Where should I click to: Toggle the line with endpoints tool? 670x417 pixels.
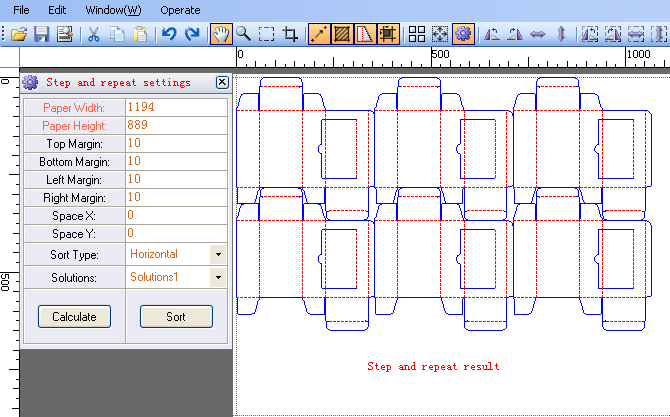319,34
